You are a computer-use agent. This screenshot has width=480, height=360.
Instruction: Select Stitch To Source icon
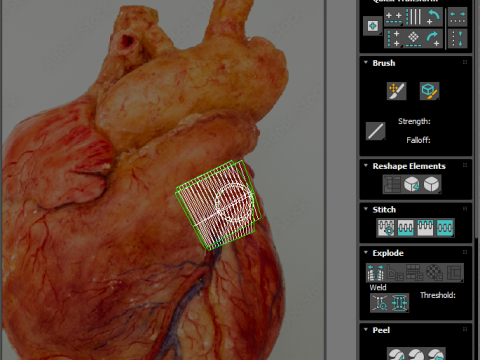[425, 228]
